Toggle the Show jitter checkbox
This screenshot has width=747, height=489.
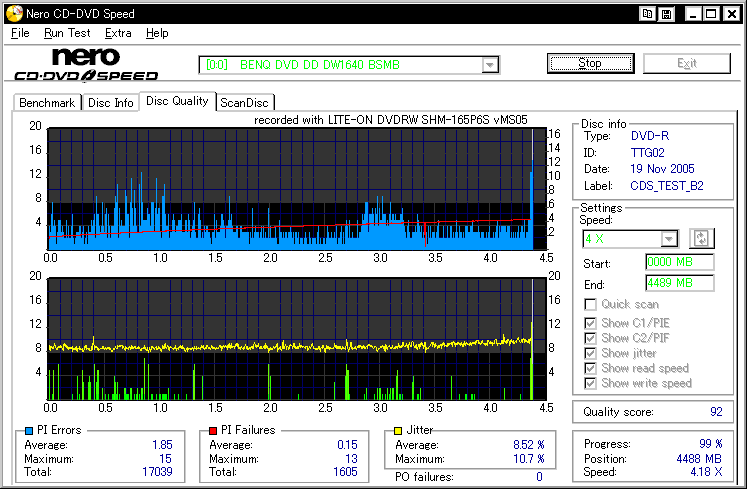(x=592, y=353)
